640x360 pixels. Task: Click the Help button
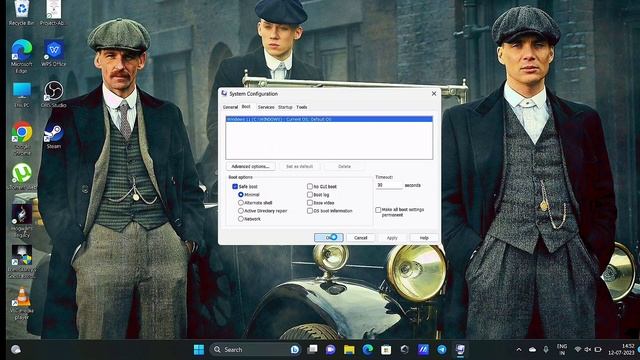pyautogui.click(x=424, y=238)
